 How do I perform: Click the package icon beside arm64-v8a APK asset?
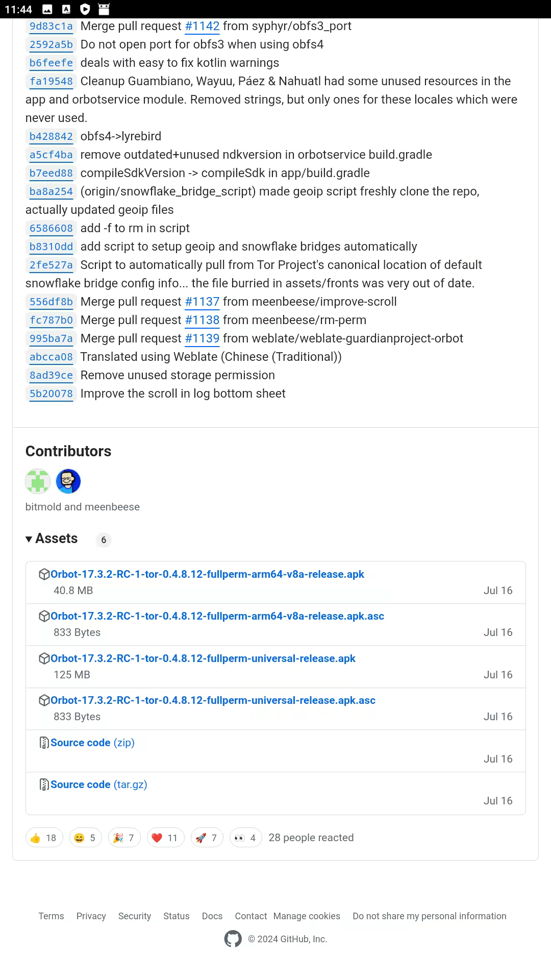pyautogui.click(x=45, y=574)
